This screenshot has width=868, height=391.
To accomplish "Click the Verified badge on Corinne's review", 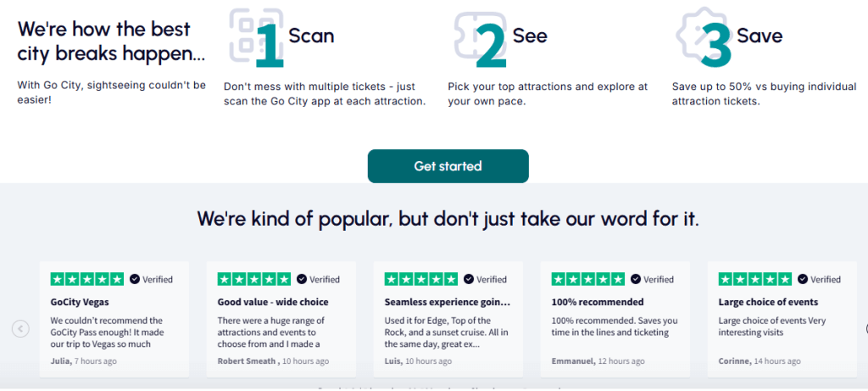I will (x=820, y=279).
